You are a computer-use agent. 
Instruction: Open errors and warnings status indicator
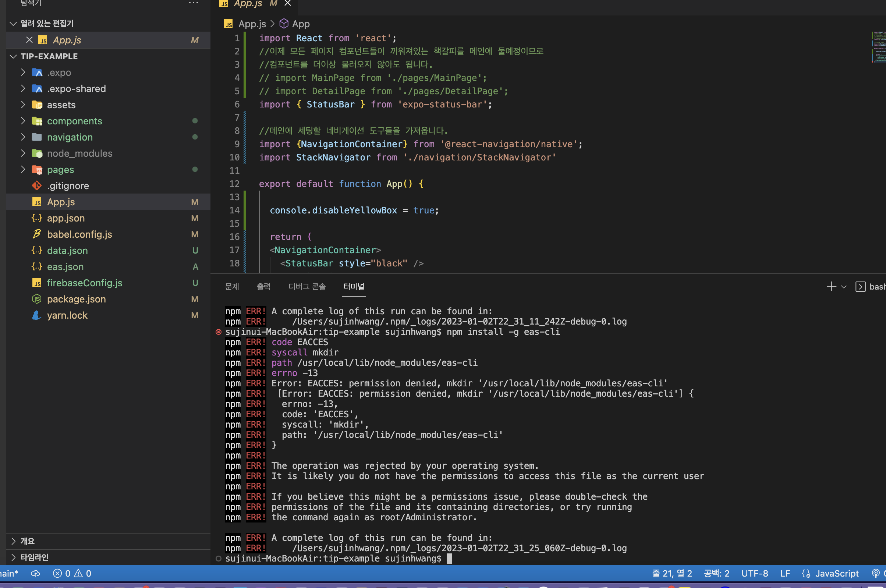point(72,573)
